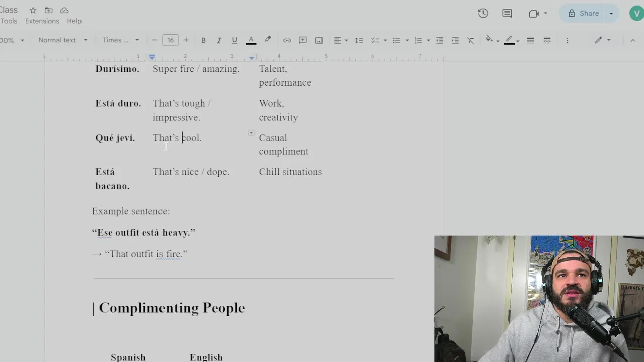Increase indent

pos(455,40)
